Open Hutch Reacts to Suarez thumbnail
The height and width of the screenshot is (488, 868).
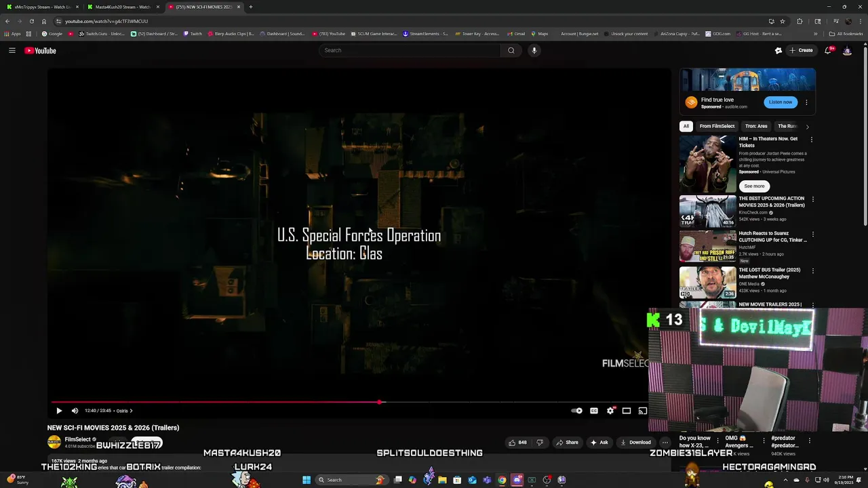[708, 246]
